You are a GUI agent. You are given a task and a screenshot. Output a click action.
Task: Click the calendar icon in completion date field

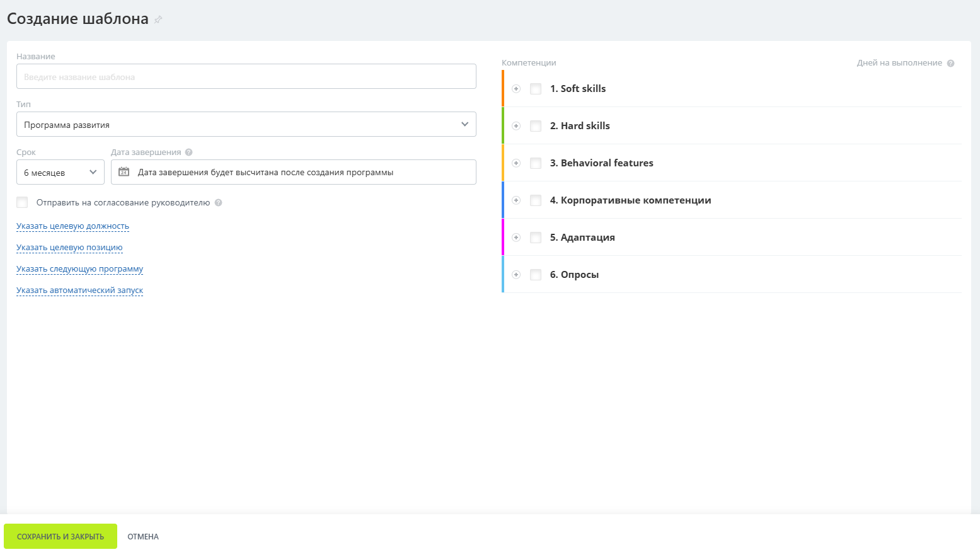(124, 172)
